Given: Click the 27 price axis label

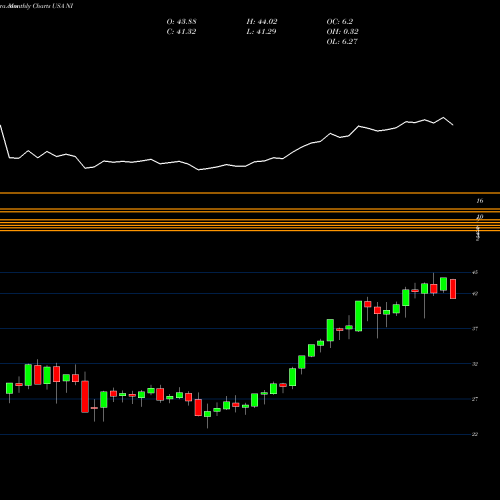Looking at the screenshot, I should [x=475, y=399].
